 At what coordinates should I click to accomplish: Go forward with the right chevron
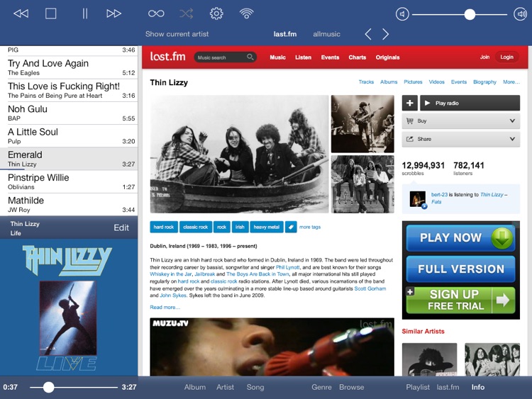(385, 34)
